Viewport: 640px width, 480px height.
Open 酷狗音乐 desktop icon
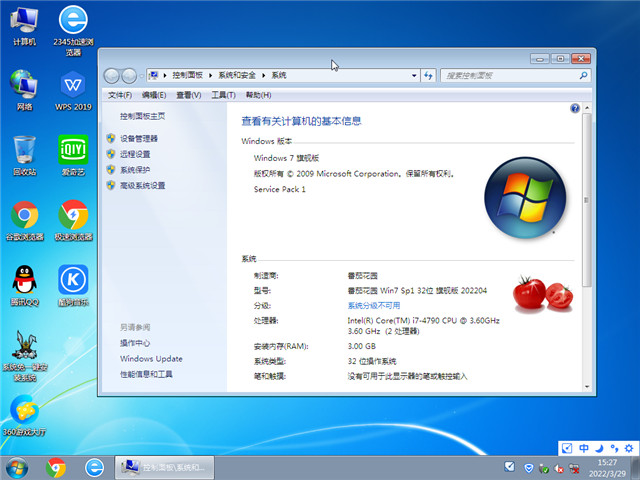73,286
